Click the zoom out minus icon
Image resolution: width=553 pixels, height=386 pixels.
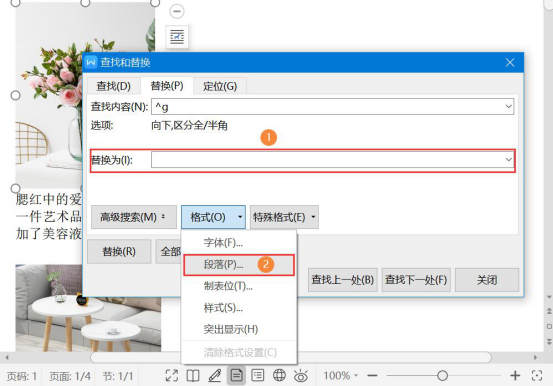tap(372, 375)
